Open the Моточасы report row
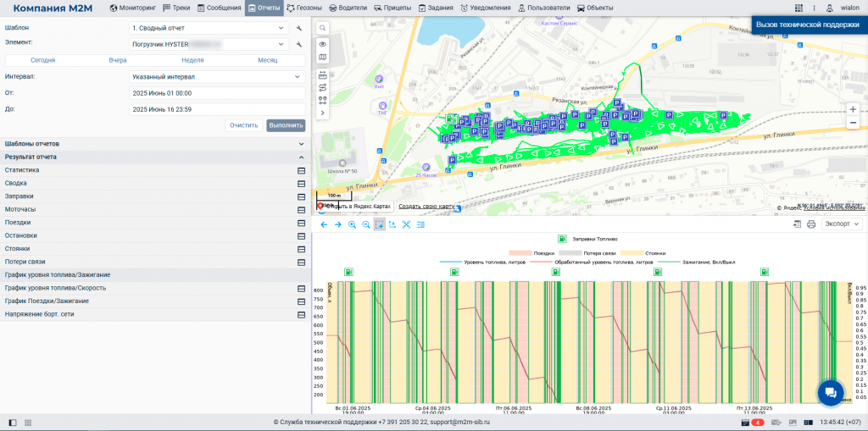Screen dimensions: 868x431 click(155, 210)
